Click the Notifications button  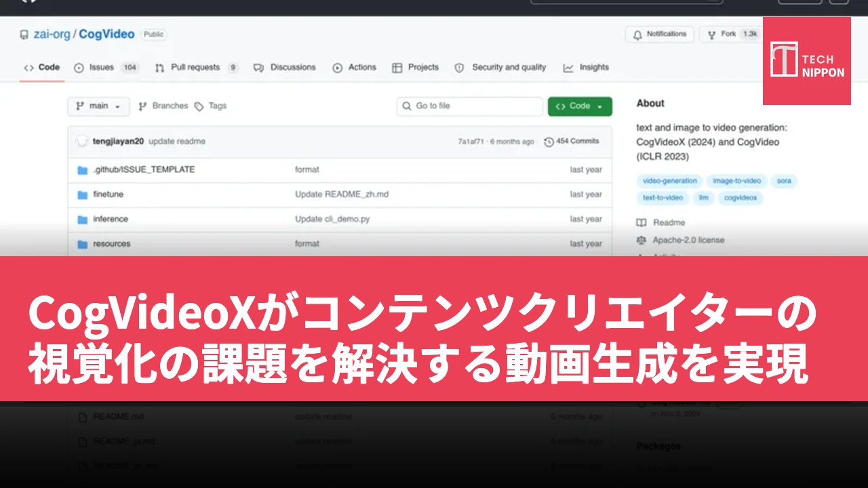point(660,34)
